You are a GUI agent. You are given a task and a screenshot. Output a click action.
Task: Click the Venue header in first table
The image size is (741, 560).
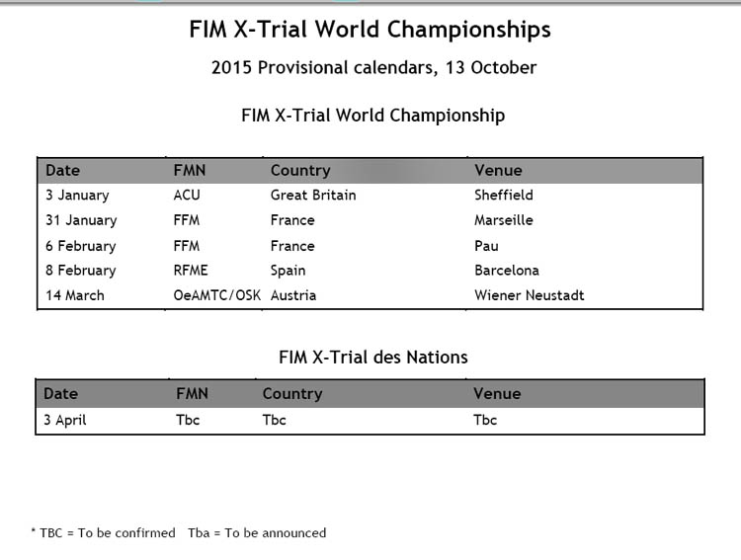pos(498,170)
